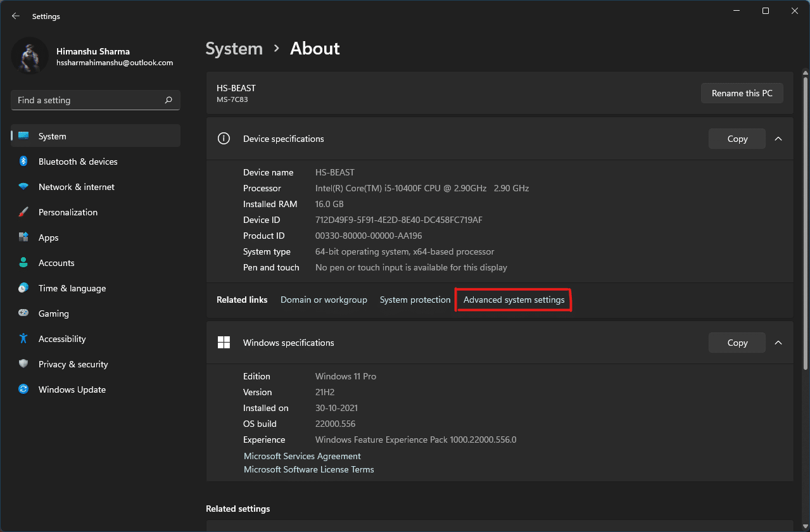Select Accounts in the sidebar
This screenshot has width=810, height=532.
click(96, 263)
